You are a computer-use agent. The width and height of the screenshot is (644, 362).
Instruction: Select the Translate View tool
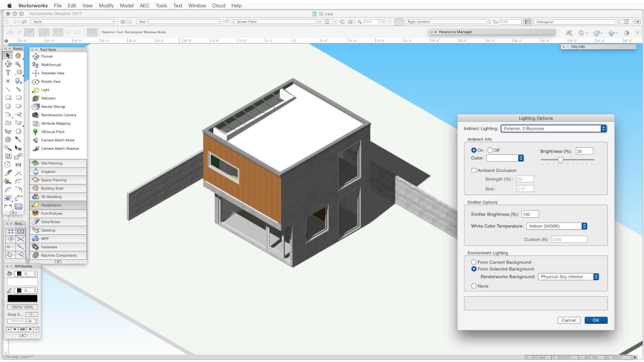point(58,73)
